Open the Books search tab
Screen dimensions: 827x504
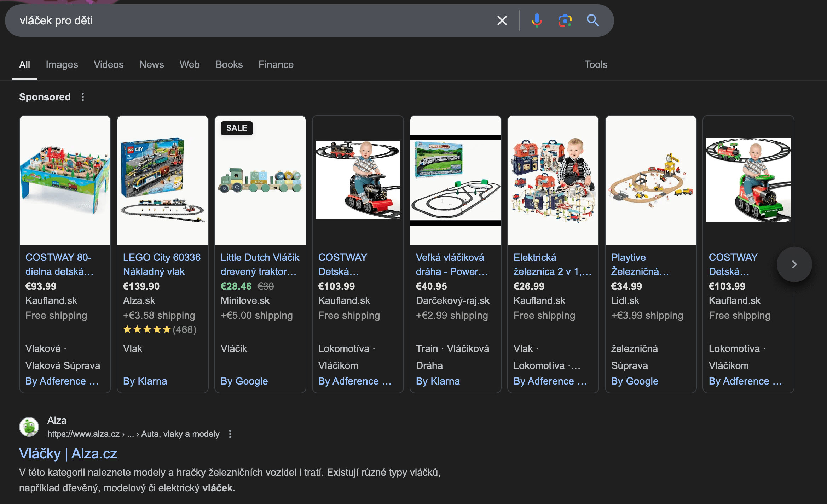[229, 64]
